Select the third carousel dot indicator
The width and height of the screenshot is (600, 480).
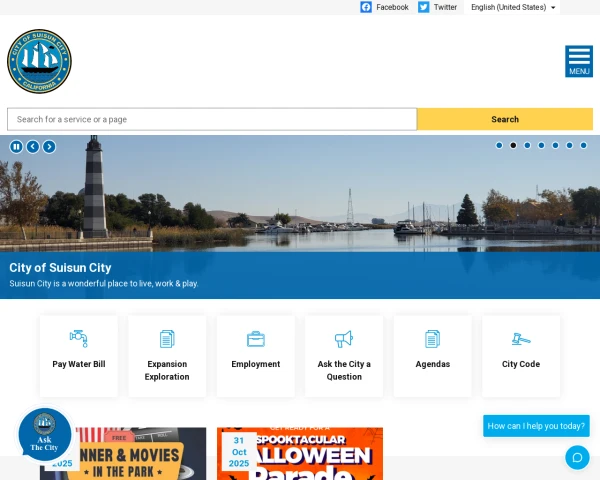(x=527, y=145)
